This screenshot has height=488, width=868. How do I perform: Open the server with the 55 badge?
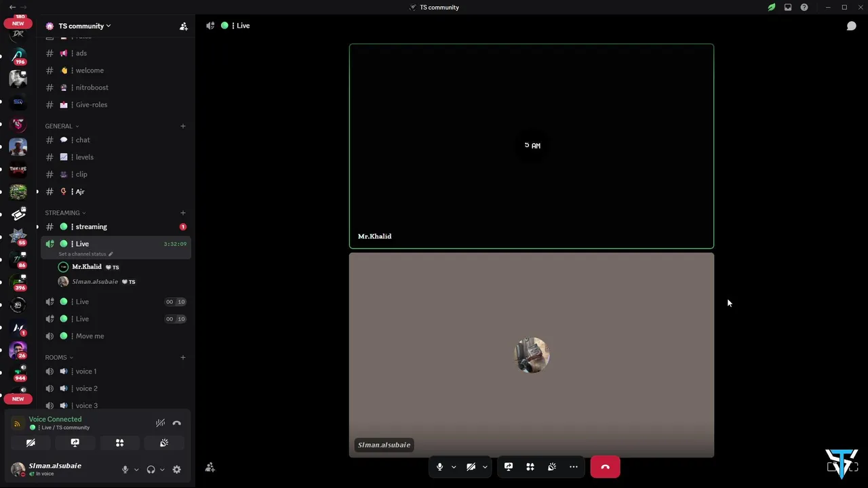click(x=18, y=237)
